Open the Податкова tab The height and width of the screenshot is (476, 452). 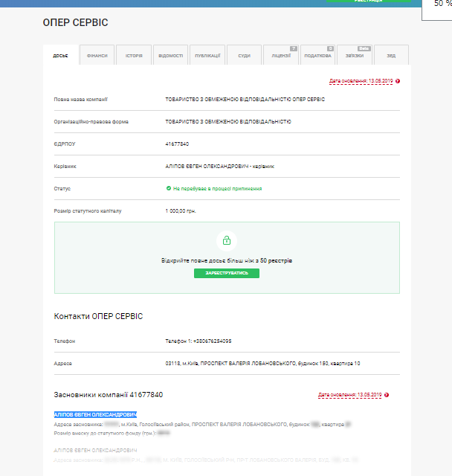tap(317, 56)
